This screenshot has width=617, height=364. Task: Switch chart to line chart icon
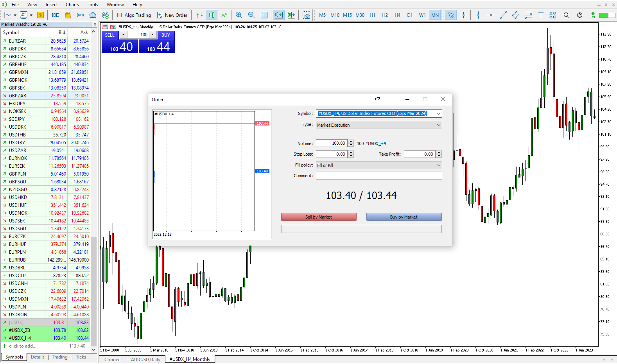(x=224, y=15)
